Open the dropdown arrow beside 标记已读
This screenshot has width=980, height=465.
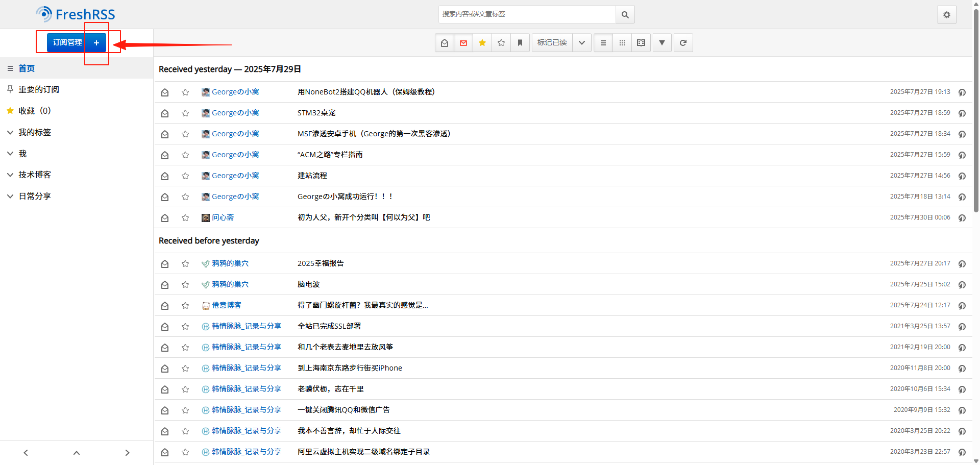(x=582, y=43)
